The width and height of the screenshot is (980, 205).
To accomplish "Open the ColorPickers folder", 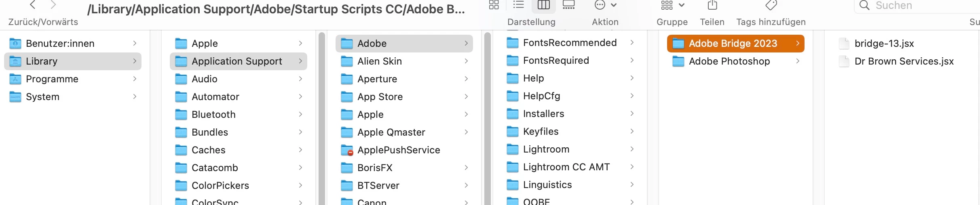I will (x=239, y=185).
